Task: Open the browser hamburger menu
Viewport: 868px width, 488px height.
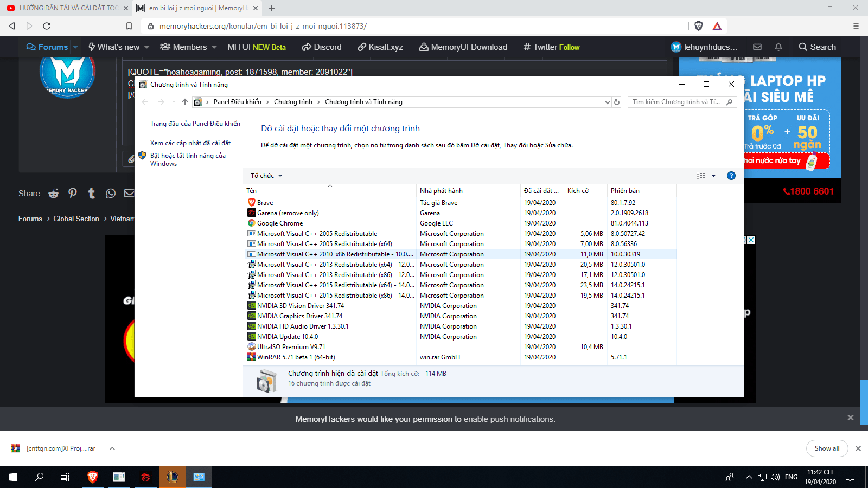Action: [856, 26]
